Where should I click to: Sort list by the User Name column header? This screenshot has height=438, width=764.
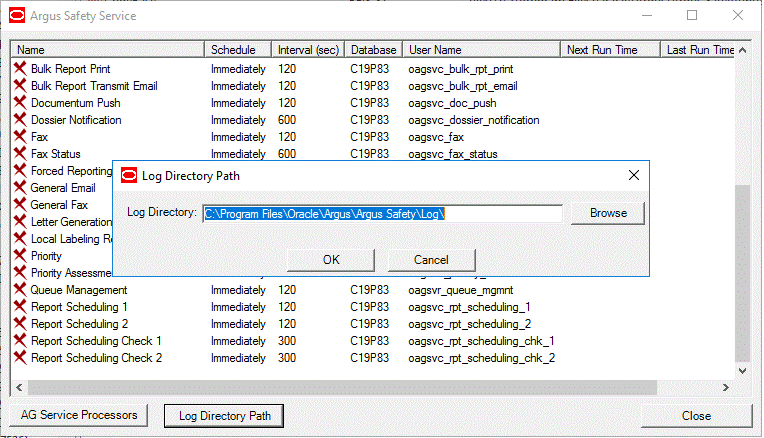click(x=482, y=50)
